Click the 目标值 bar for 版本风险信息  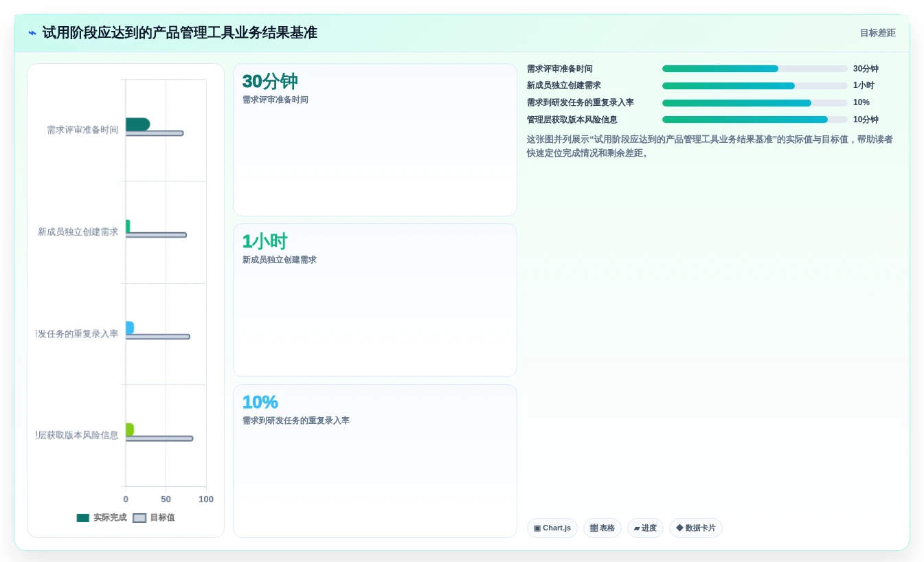point(159,438)
